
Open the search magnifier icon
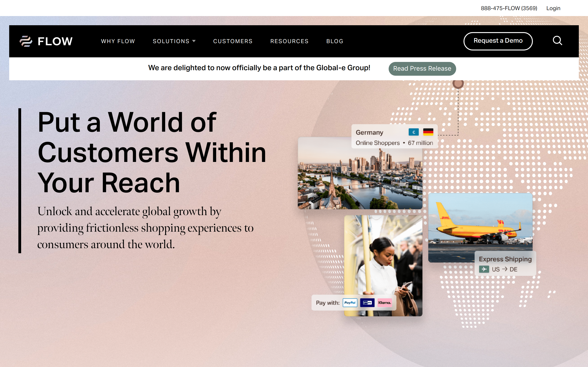tap(557, 41)
